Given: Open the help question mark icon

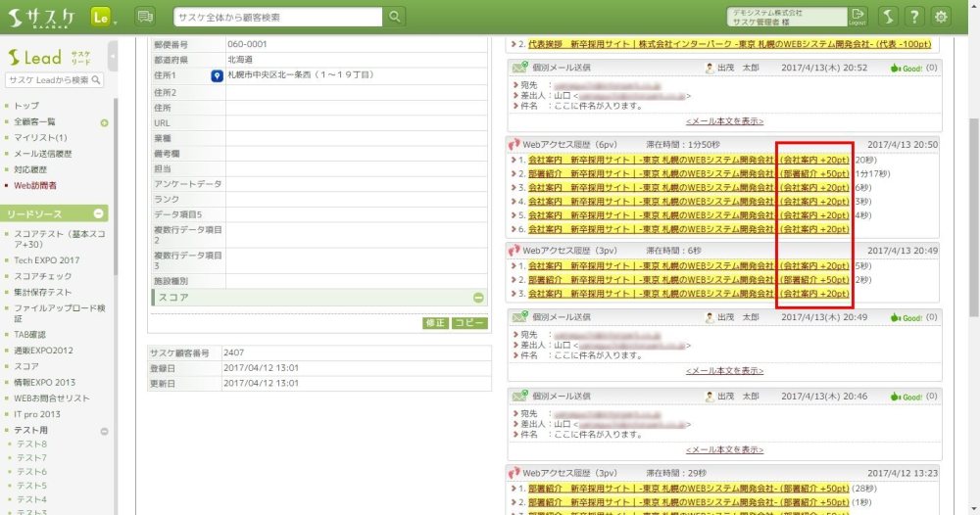Looking at the screenshot, I should click(x=913, y=17).
